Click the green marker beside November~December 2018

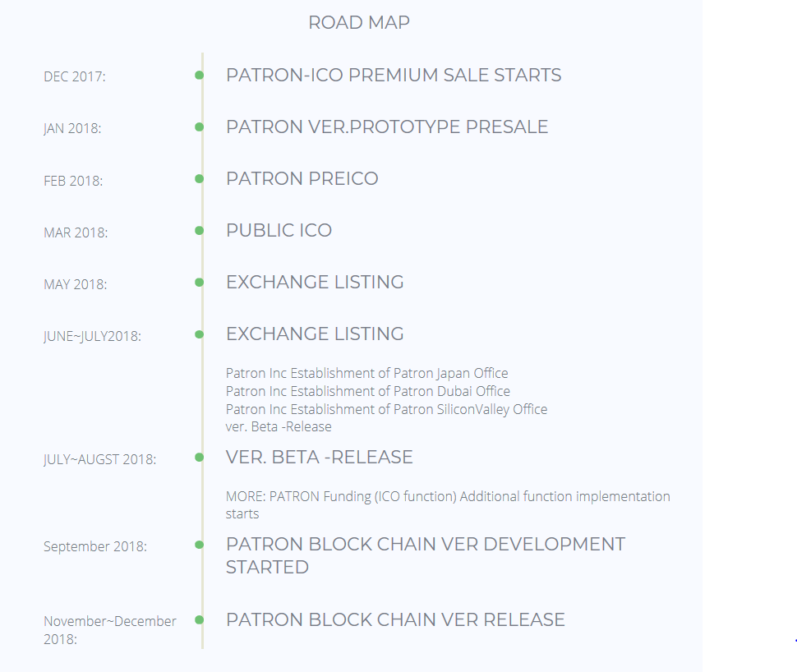point(199,620)
